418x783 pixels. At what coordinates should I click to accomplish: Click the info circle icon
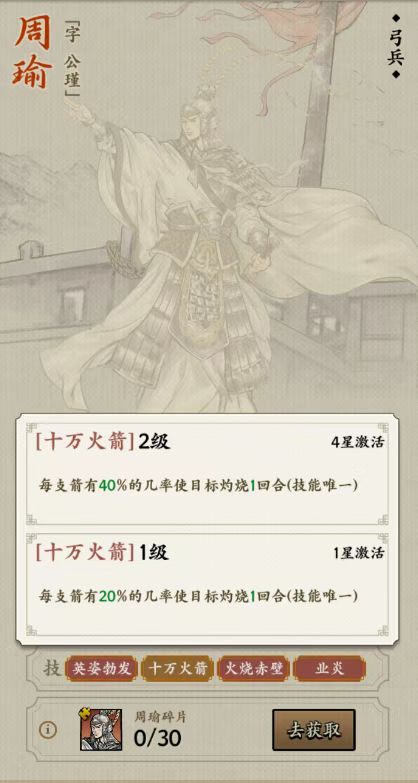tap(48, 730)
